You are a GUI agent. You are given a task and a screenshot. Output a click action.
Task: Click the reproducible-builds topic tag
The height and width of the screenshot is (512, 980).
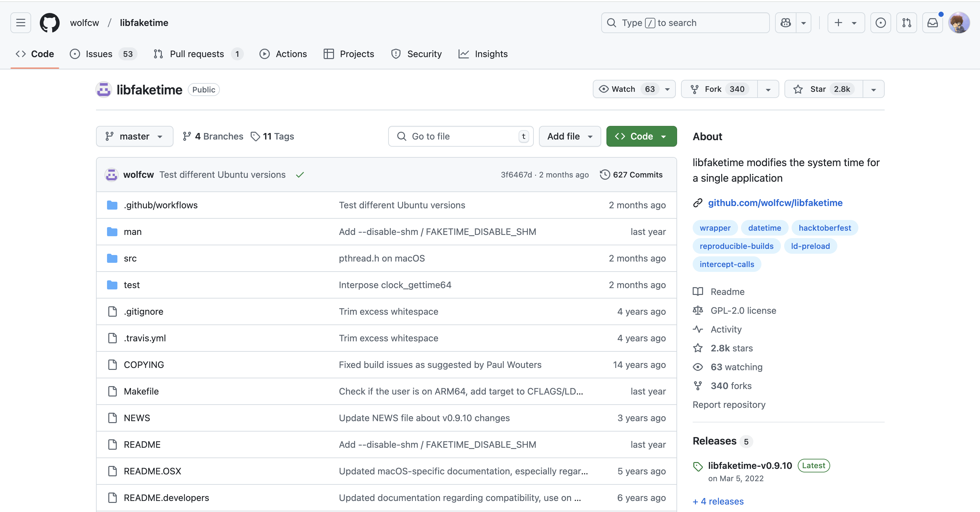tap(736, 246)
